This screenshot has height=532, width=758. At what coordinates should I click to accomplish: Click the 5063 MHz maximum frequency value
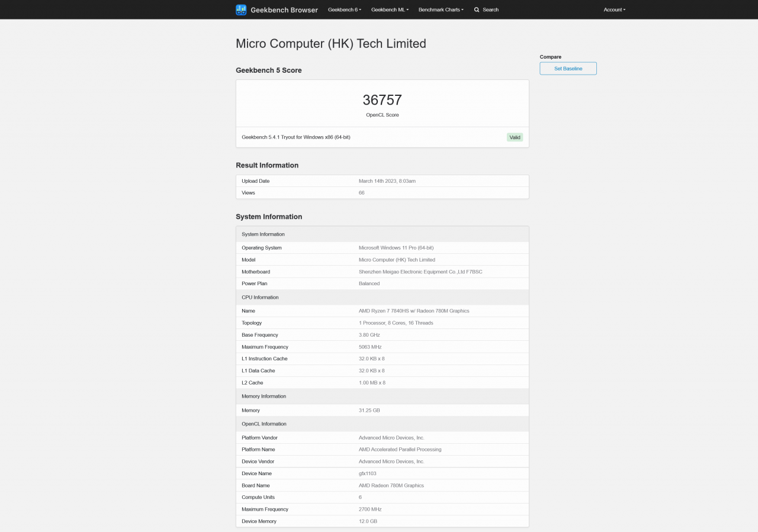click(370, 347)
